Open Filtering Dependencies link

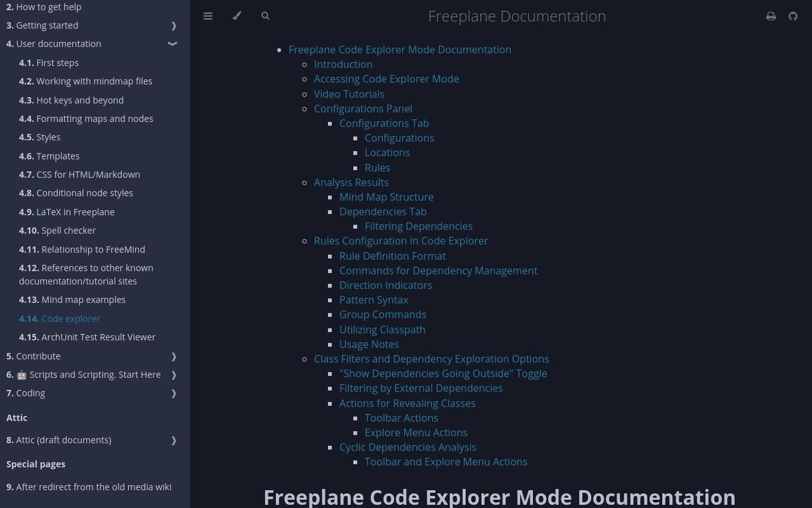pyautogui.click(x=419, y=226)
